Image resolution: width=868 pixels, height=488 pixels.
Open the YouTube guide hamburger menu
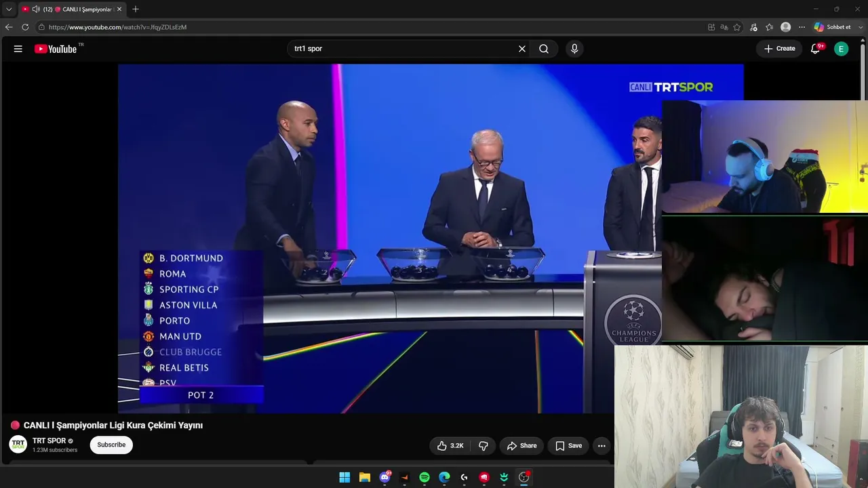point(18,49)
